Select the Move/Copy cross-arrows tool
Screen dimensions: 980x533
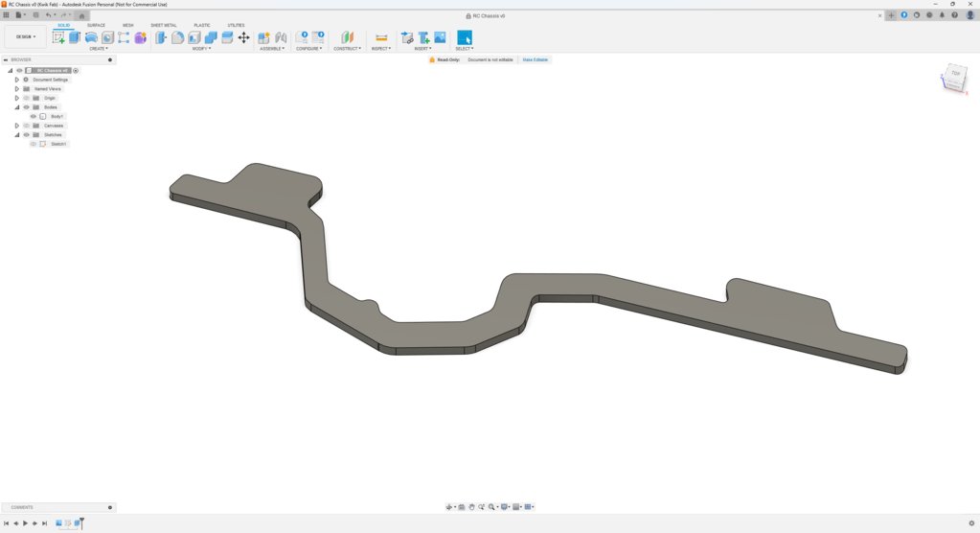tap(243, 37)
